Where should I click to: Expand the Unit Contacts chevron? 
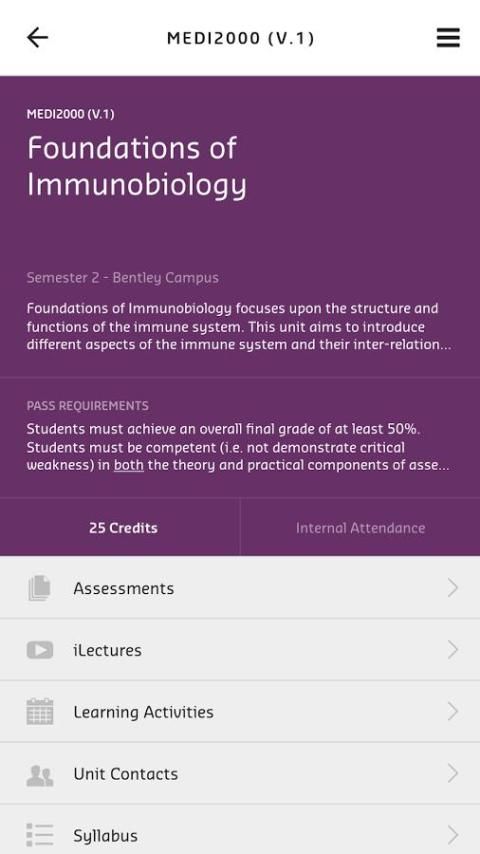pyautogui.click(x=452, y=773)
